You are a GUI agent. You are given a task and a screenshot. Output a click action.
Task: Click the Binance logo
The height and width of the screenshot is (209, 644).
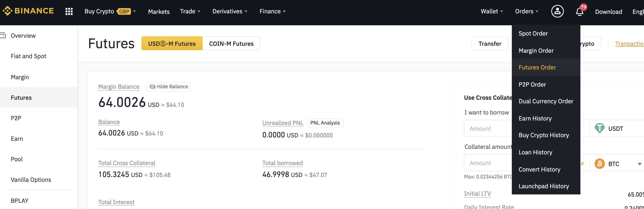pos(28,11)
